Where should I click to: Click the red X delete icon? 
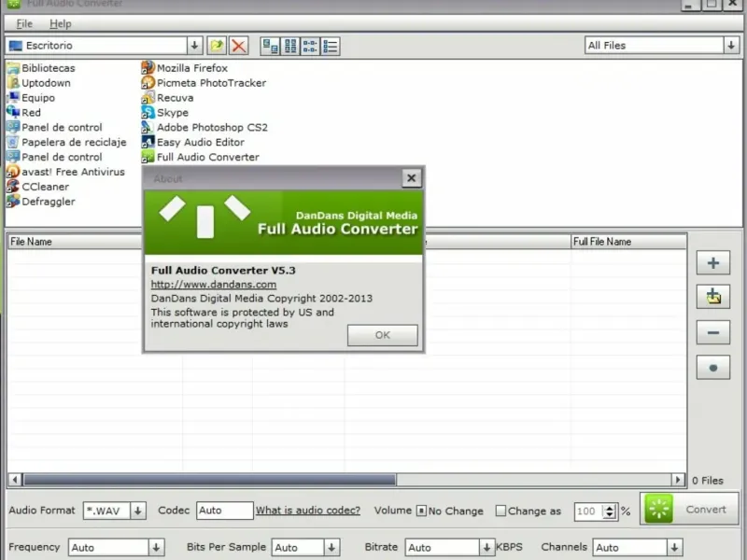[x=239, y=46]
